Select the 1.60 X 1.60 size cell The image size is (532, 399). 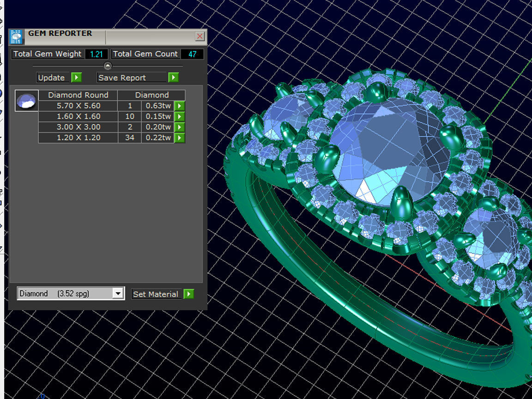pos(79,116)
